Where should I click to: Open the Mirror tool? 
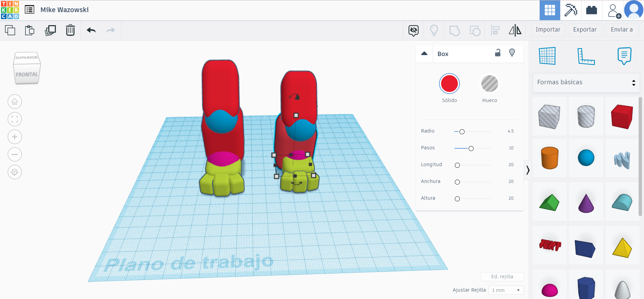click(x=515, y=31)
